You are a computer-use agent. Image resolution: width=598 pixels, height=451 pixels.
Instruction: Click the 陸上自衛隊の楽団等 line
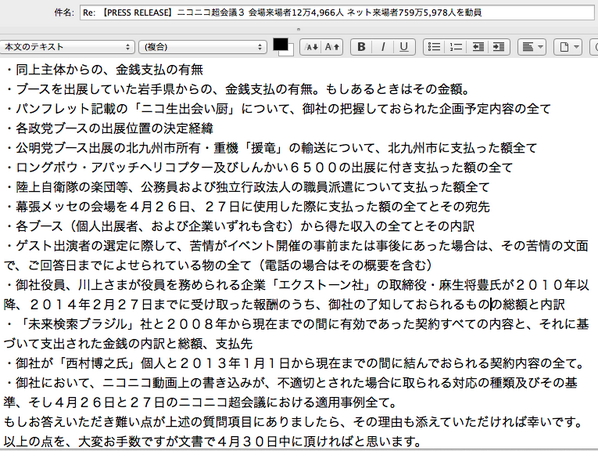tap(247, 187)
